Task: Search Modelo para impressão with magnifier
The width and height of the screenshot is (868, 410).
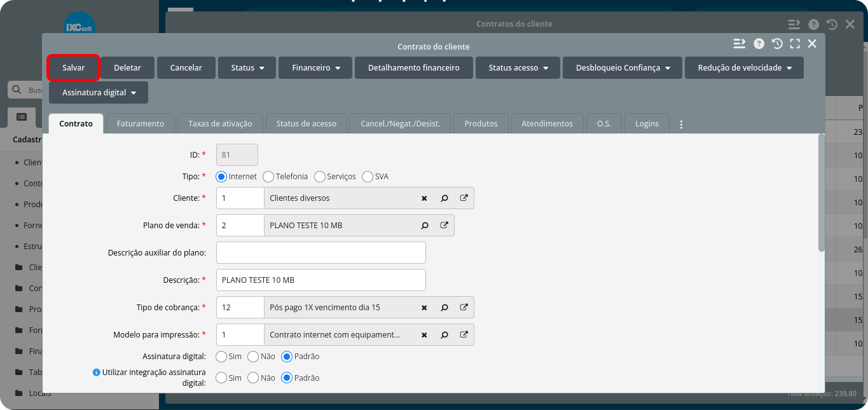Action: click(x=444, y=335)
